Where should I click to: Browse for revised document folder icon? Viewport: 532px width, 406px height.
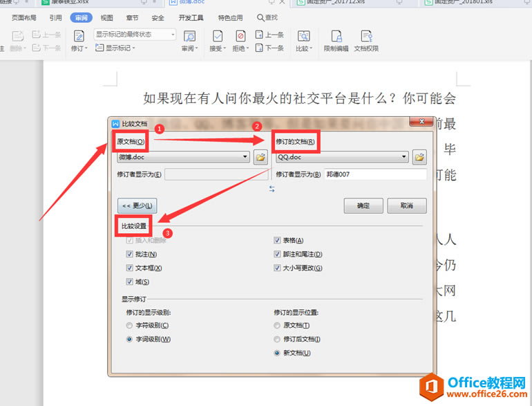(419, 157)
